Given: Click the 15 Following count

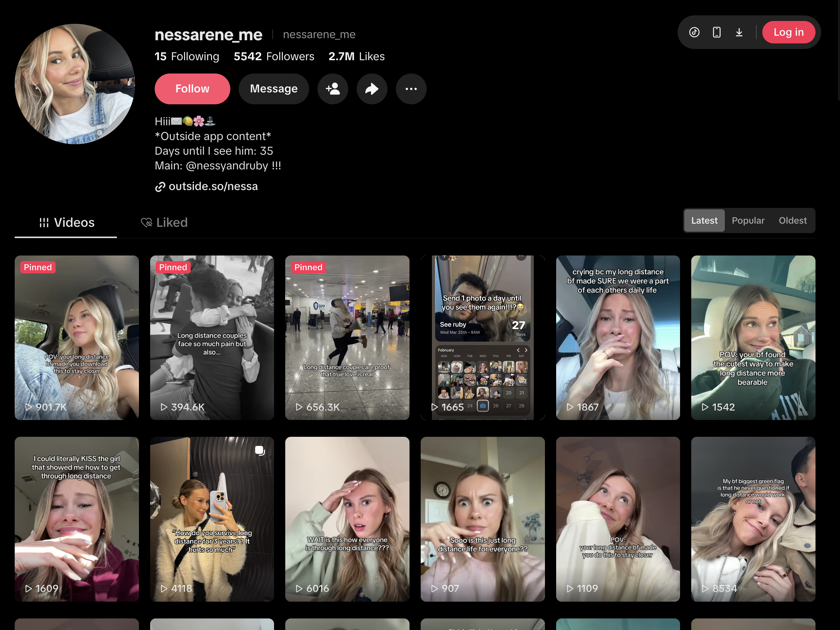Looking at the screenshot, I should 187,57.
